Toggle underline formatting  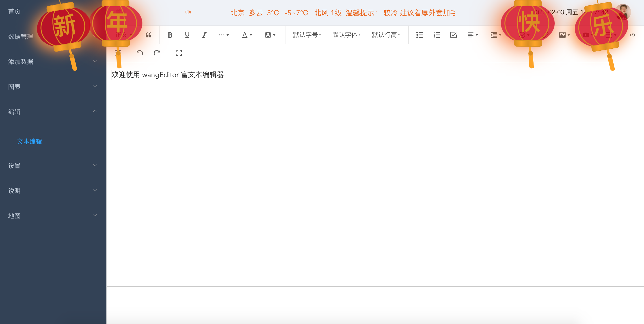click(x=187, y=35)
